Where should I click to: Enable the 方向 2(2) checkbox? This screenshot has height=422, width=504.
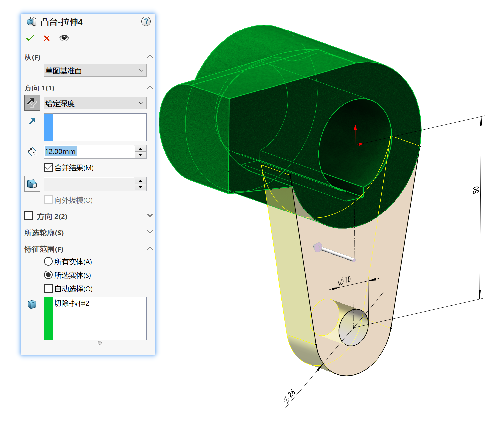pyautogui.click(x=28, y=216)
